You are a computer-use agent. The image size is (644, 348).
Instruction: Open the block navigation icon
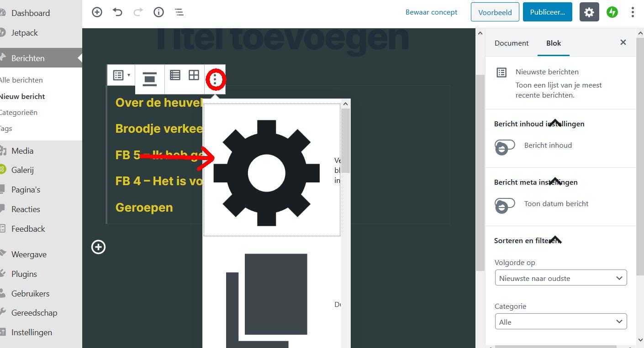[x=179, y=12]
